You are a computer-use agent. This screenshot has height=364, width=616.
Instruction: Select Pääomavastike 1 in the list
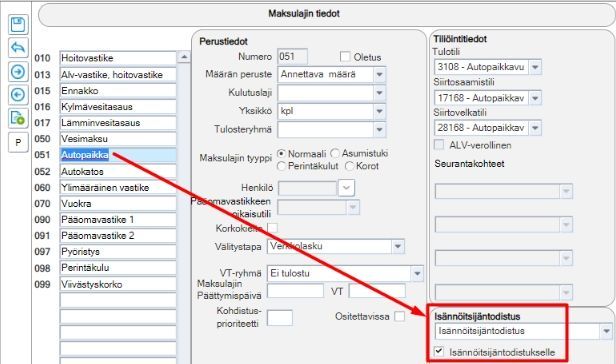click(118, 220)
